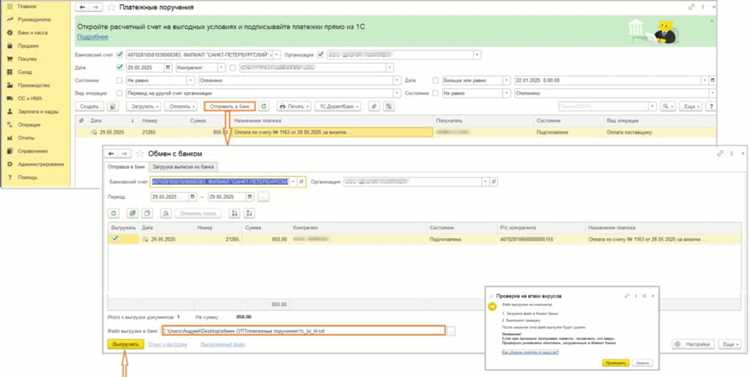Switch to Отправка в банк tab

[x=126, y=166]
